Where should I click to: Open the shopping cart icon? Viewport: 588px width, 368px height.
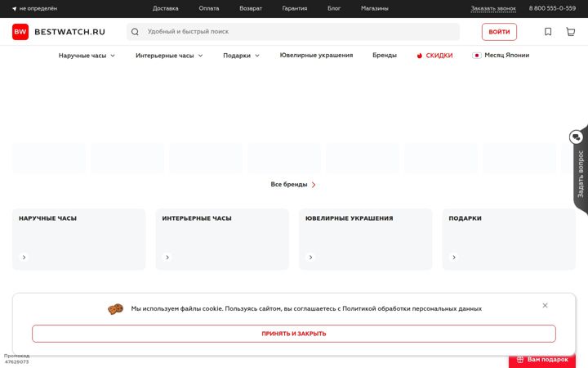[x=570, y=32]
